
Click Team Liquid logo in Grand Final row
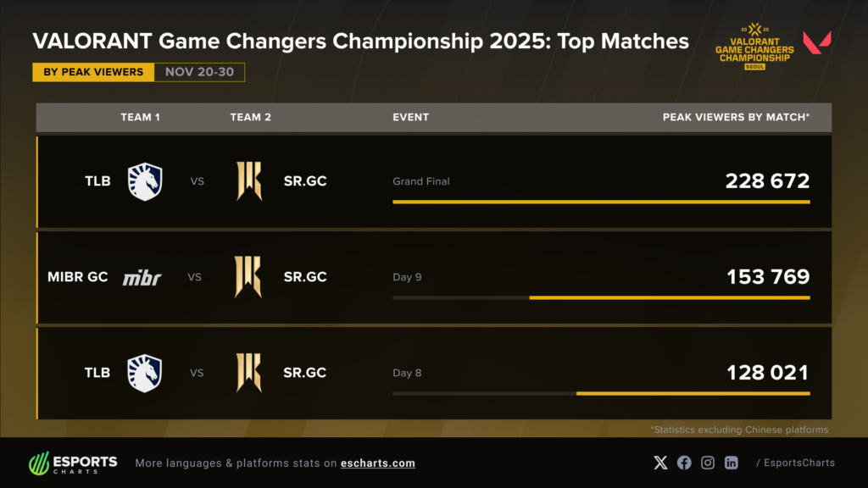point(144,181)
